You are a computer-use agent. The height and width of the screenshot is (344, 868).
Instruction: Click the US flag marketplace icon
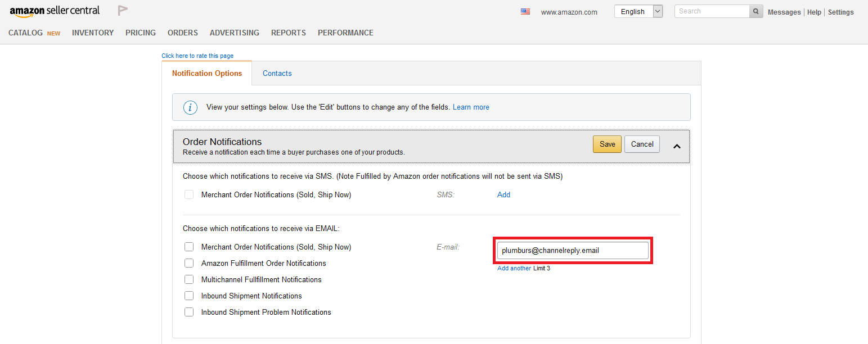(525, 11)
